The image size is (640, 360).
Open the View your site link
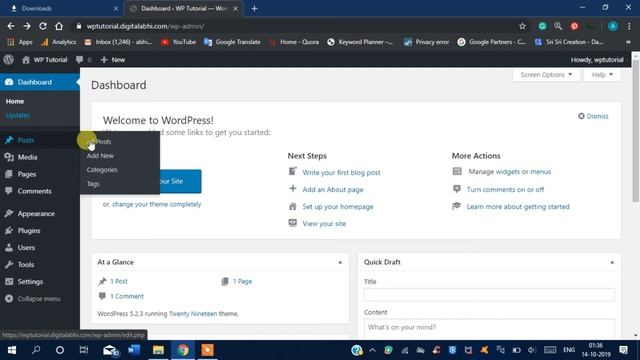click(x=324, y=224)
